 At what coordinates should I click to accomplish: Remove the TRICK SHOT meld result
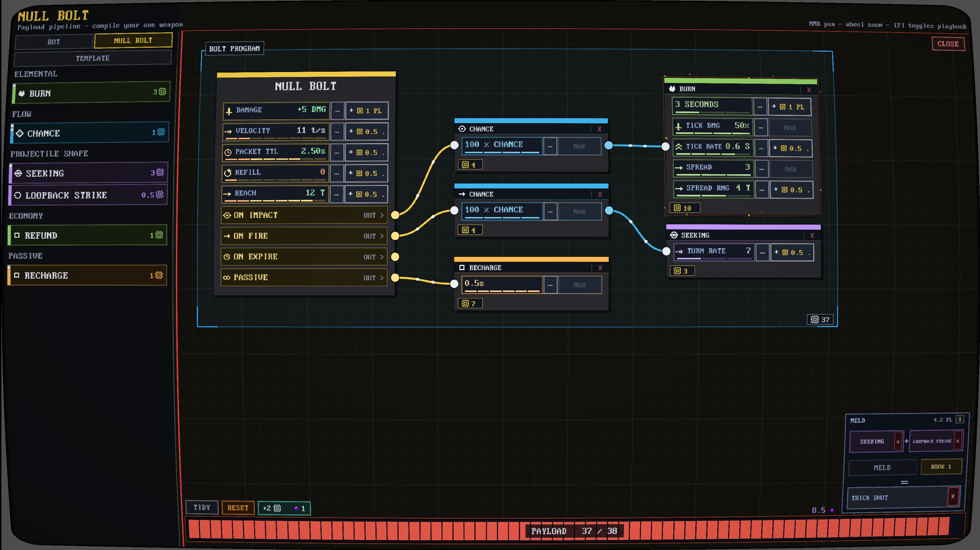952,496
